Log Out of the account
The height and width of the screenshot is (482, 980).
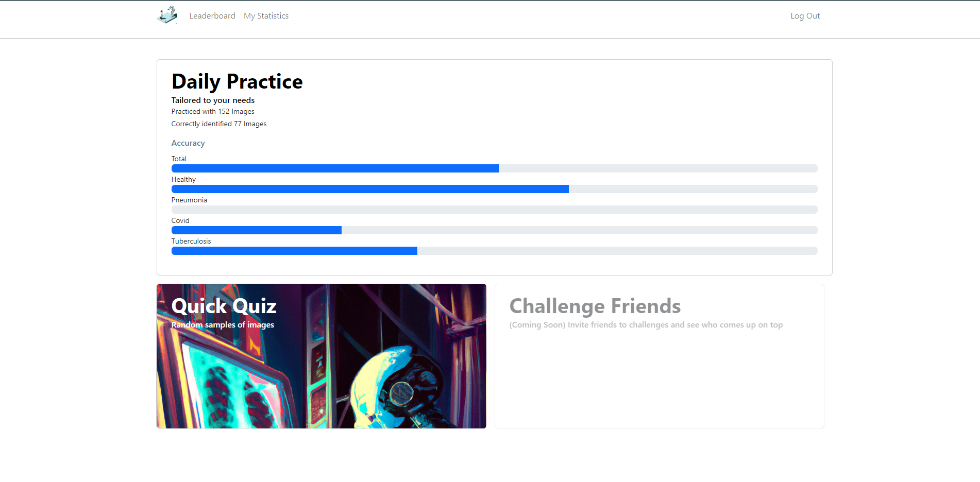pyautogui.click(x=805, y=16)
